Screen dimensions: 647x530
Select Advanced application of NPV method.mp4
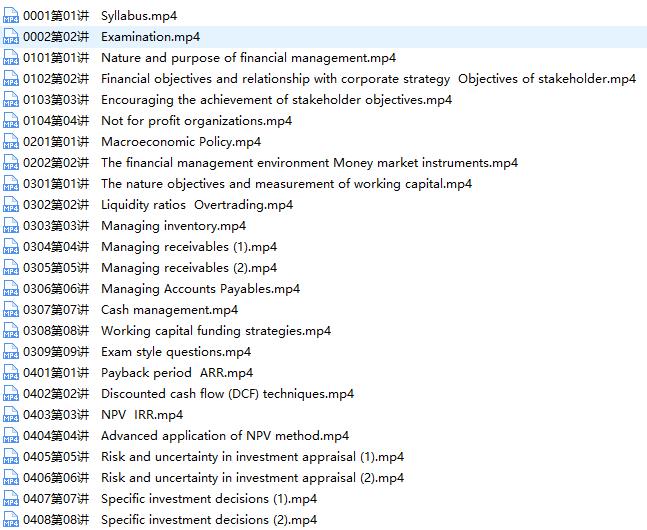(225, 436)
